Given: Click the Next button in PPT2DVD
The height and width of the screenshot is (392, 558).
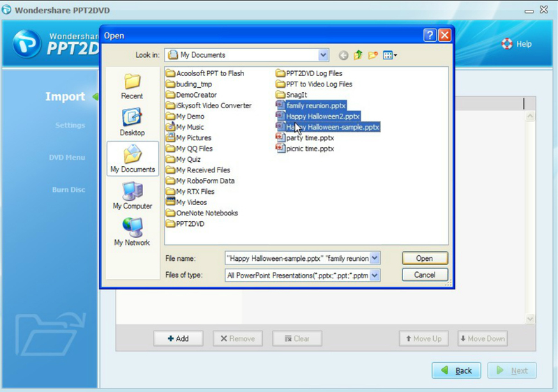Looking at the screenshot, I should coord(512,370).
